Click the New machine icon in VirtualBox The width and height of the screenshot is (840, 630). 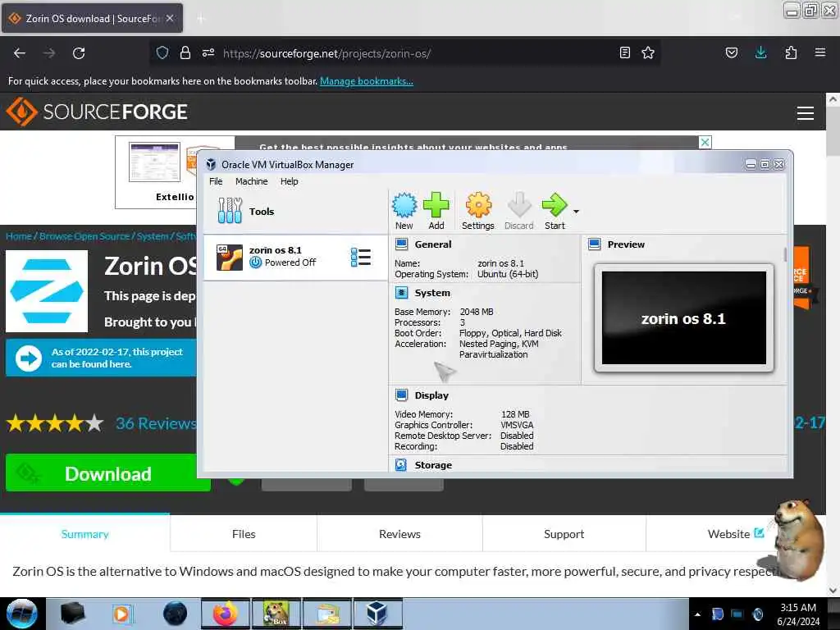pyautogui.click(x=404, y=211)
